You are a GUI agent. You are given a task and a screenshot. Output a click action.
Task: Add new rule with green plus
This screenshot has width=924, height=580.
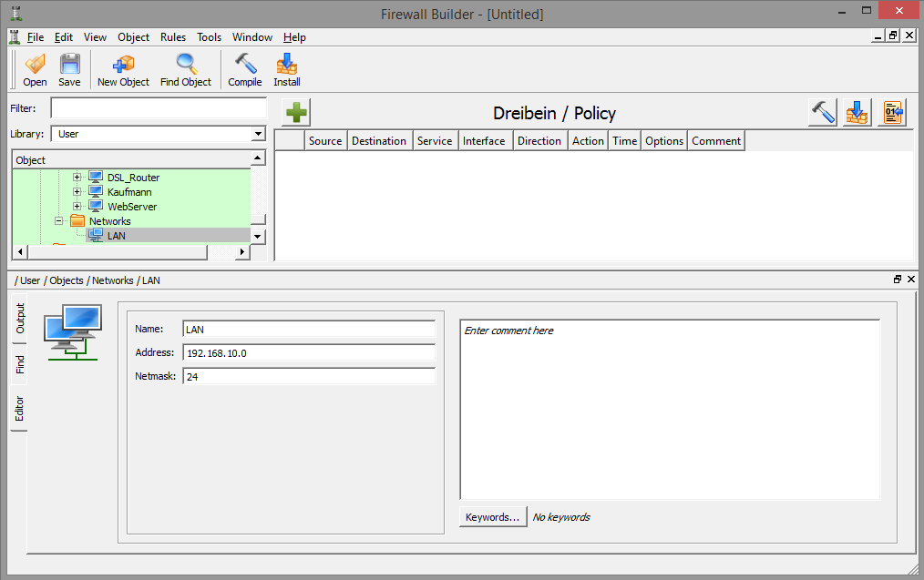click(296, 113)
